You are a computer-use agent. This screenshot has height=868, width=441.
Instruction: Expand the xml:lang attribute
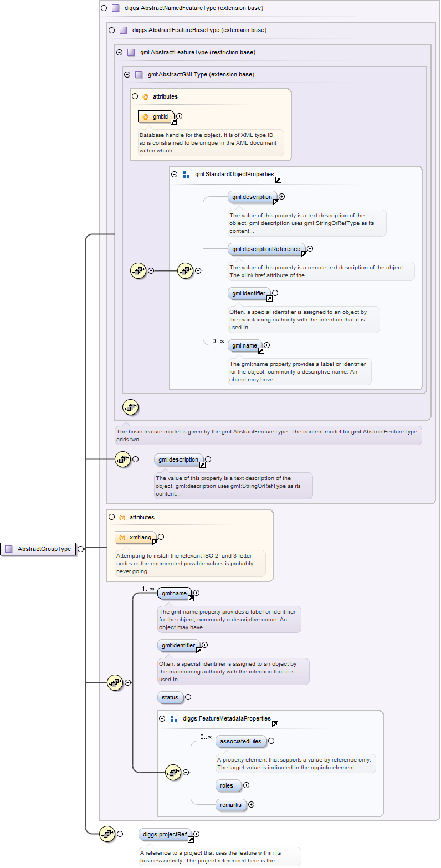(x=161, y=537)
